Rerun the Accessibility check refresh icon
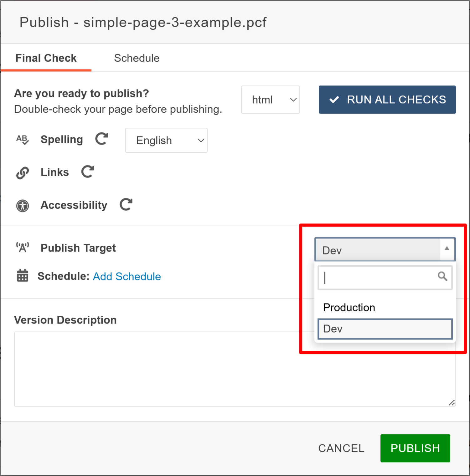This screenshot has width=470, height=476. pyautogui.click(x=126, y=205)
